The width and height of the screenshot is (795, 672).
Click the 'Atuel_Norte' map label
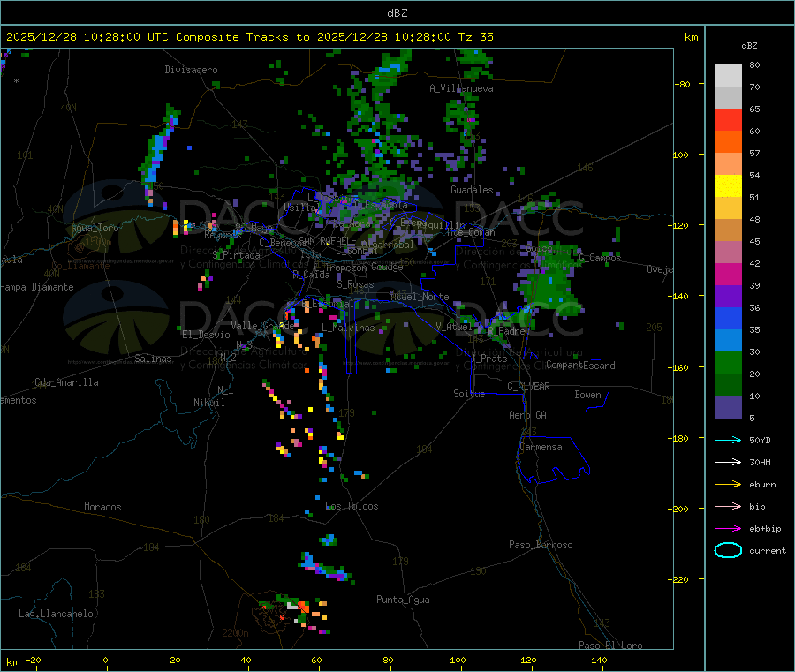pos(420,297)
